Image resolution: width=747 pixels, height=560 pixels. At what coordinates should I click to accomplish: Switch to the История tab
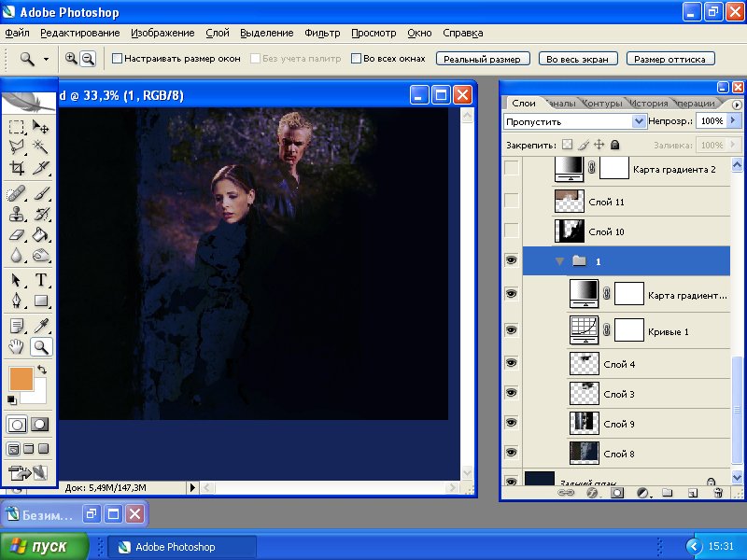tap(648, 104)
